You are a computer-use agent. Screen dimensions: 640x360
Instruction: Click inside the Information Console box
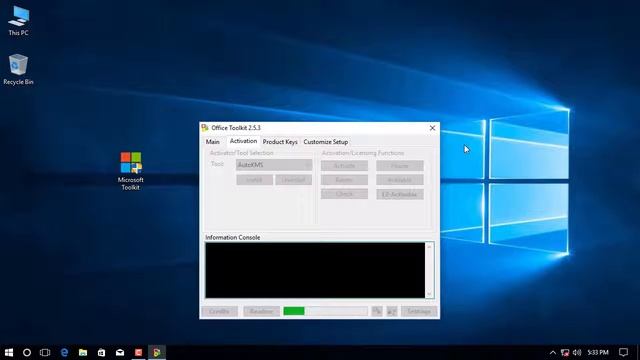tap(315, 270)
